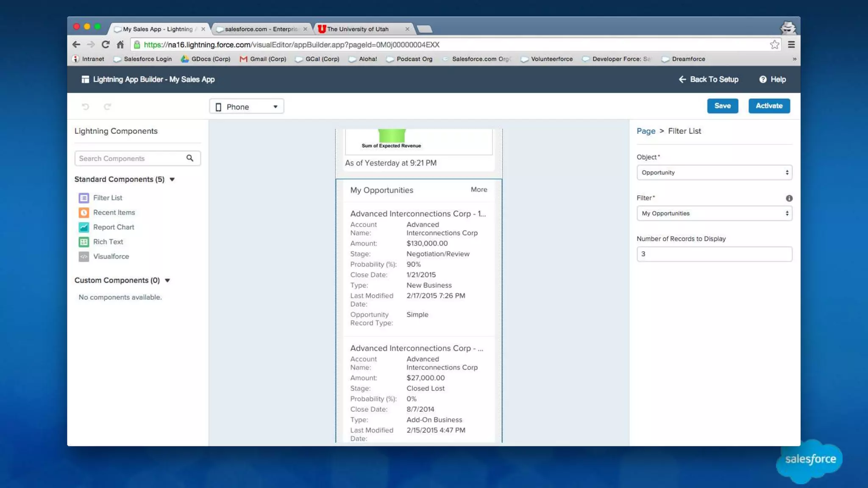Click the redo arrow icon
868x488 pixels.
point(108,107)
